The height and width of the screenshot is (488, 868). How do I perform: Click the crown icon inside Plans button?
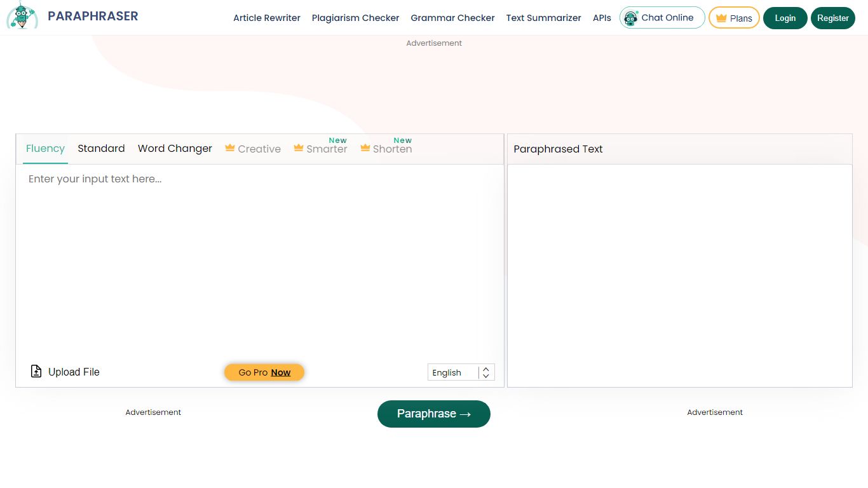click(720, 18)
